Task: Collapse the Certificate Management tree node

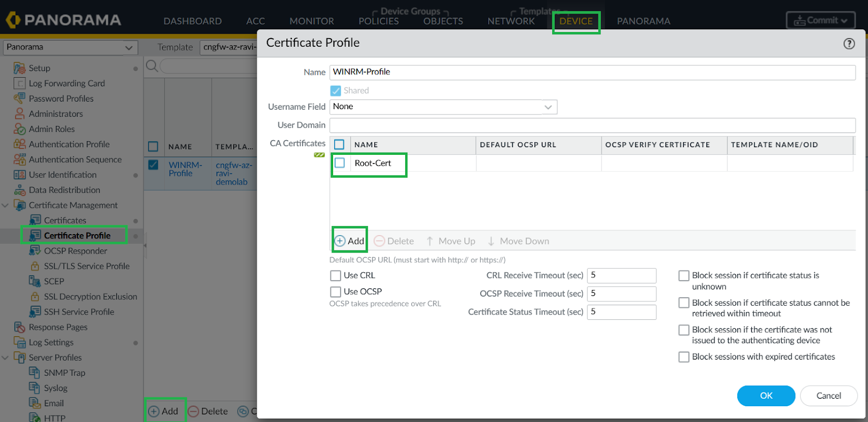Action: tap(5, 205)
